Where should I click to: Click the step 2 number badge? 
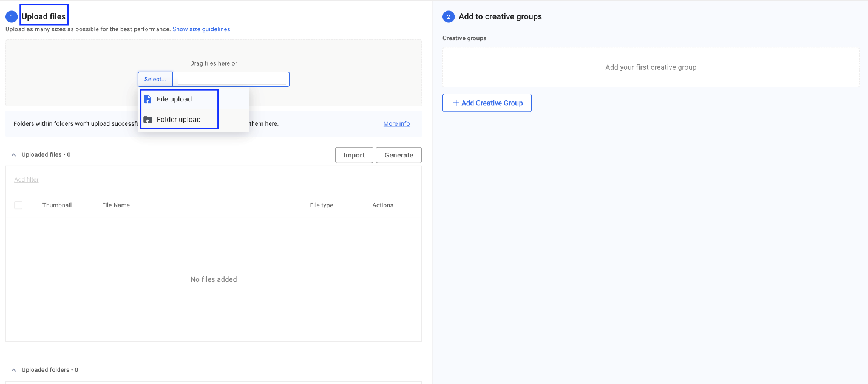[449, 17]
